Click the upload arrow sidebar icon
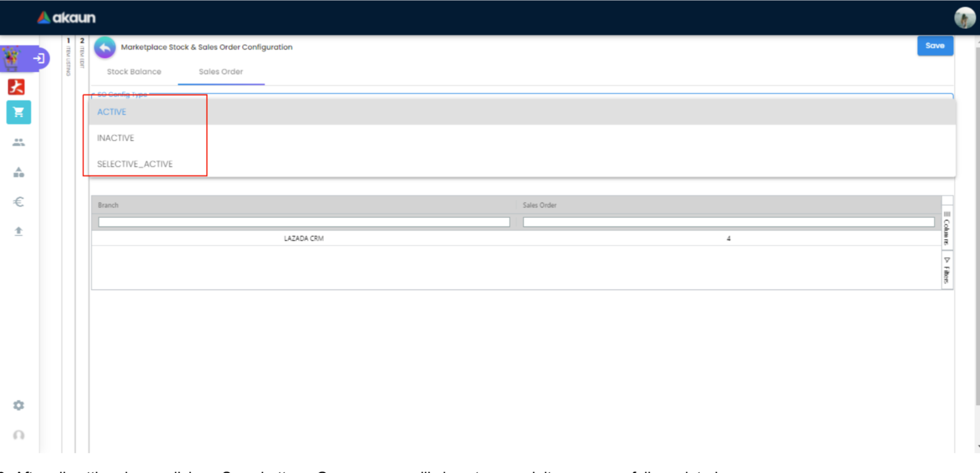 point(19,231)
